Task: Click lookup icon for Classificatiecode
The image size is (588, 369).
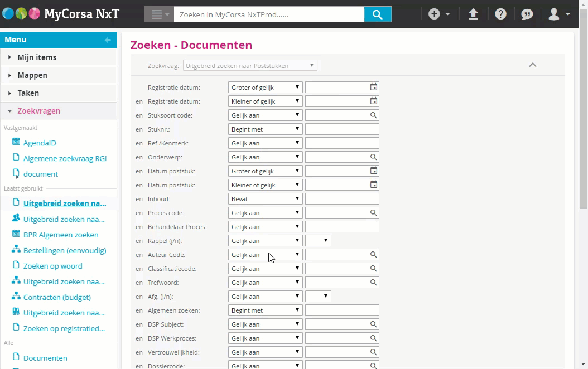Action: pos(374,269)
